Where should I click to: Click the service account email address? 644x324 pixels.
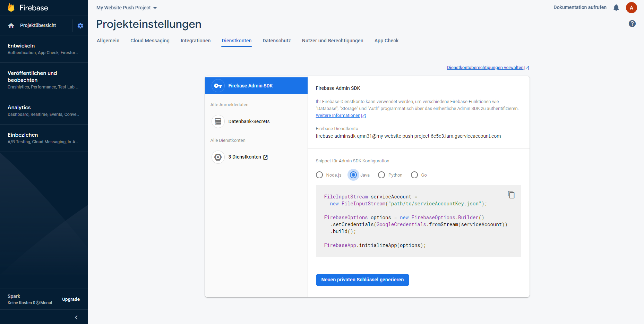coord(408,136)
